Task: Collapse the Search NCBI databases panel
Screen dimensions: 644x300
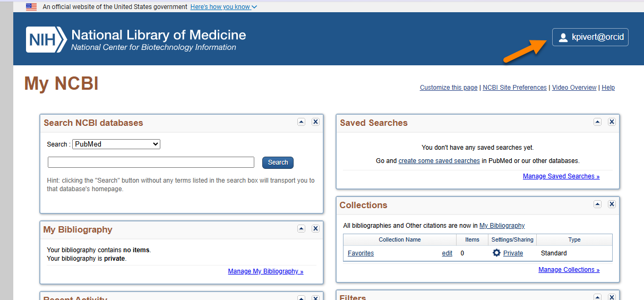Action: (x=301, y=122)
